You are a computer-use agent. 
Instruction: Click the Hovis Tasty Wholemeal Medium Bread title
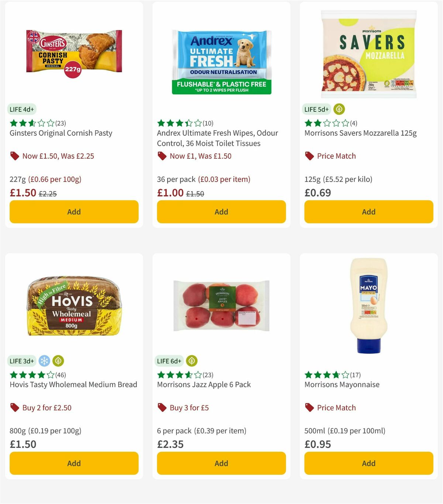[73, 384]
